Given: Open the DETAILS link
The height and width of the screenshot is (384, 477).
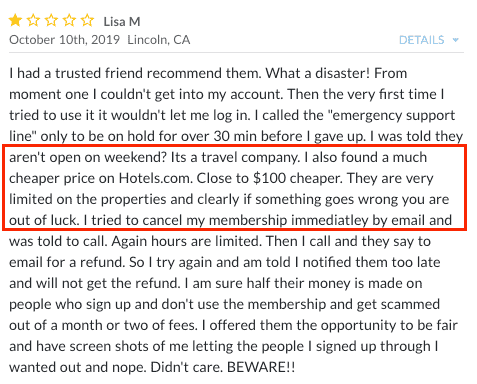Looking at the screenshot, I should tap(422, 40).
